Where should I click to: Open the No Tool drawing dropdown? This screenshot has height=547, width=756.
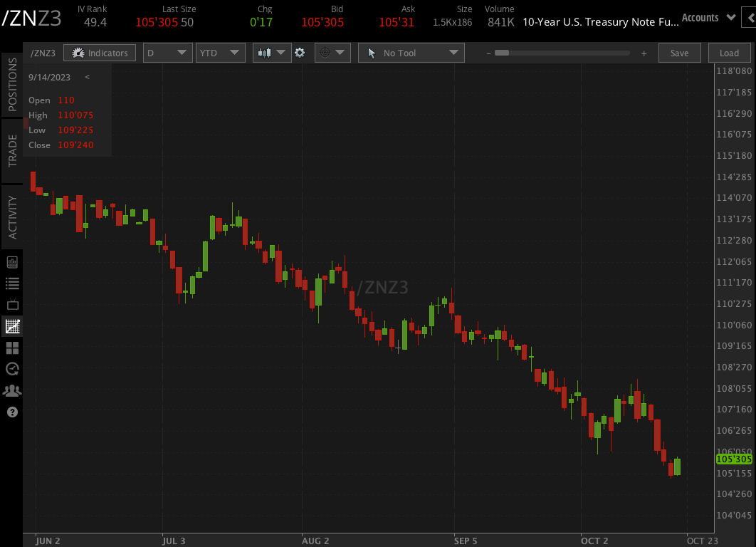[411, 53]
